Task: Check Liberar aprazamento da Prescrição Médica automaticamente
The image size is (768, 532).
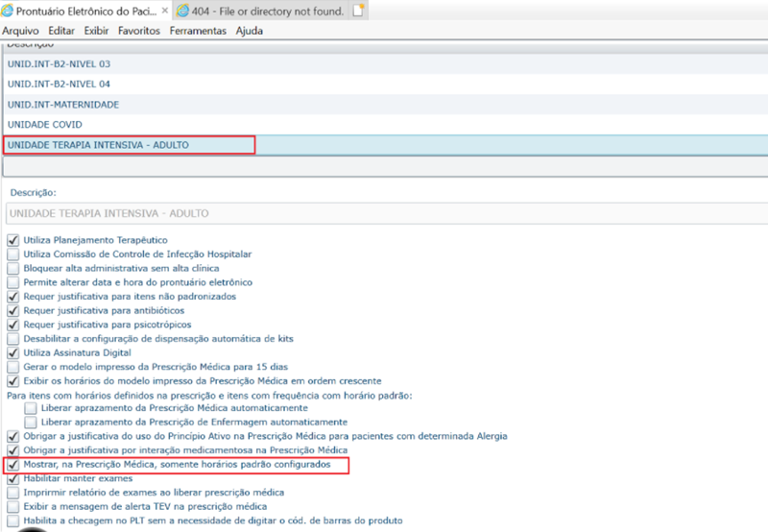Action: [31, 408]
